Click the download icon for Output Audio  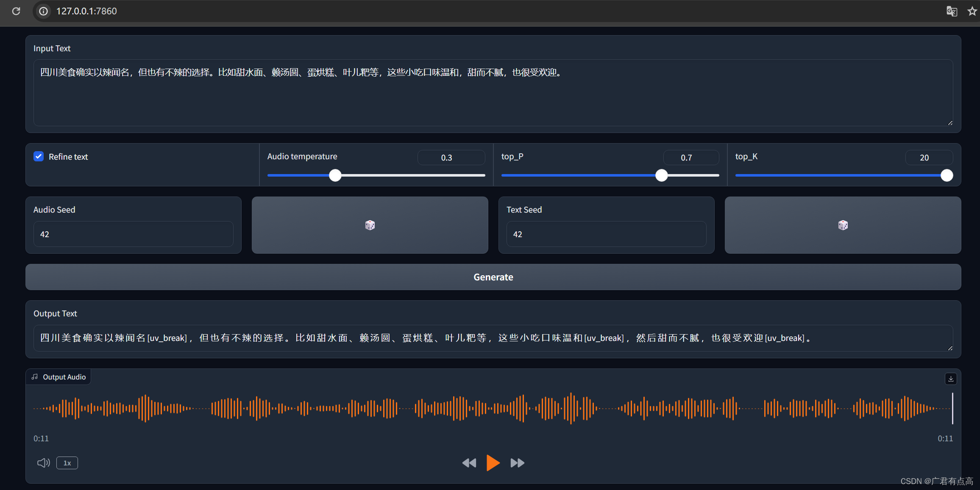click(x=948, y=378)
